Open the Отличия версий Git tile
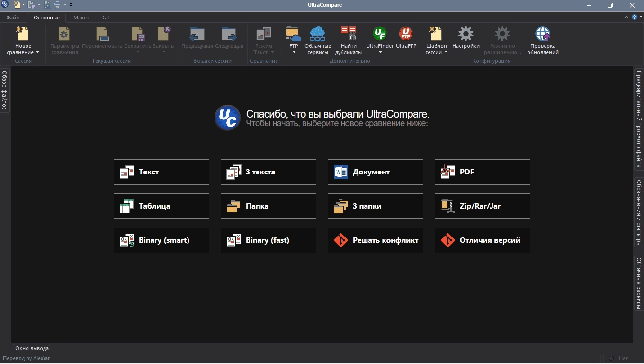 [x=483, y=240]
